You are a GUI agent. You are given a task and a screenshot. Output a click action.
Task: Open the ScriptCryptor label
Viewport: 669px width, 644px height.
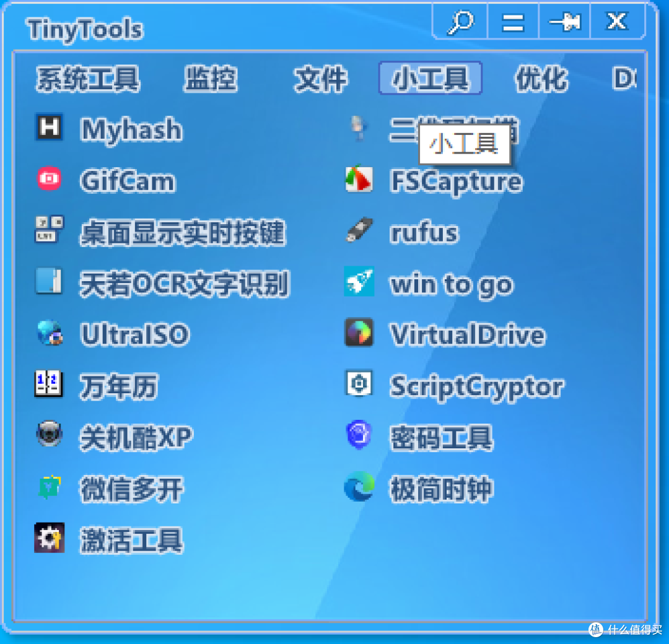477,387
